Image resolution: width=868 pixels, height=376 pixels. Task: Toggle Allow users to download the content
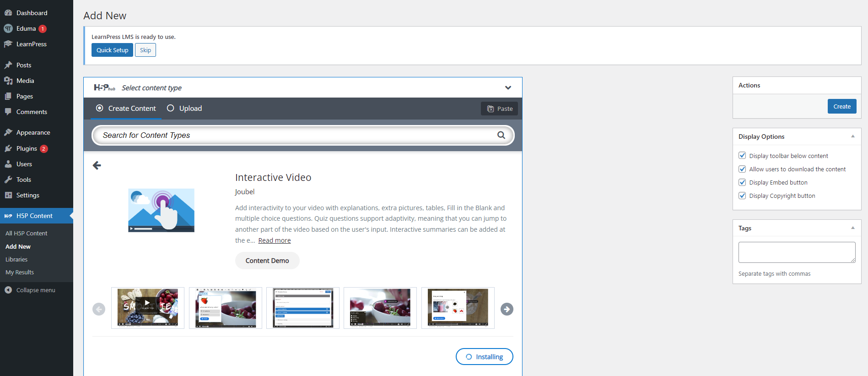click(x=742, y=169)
